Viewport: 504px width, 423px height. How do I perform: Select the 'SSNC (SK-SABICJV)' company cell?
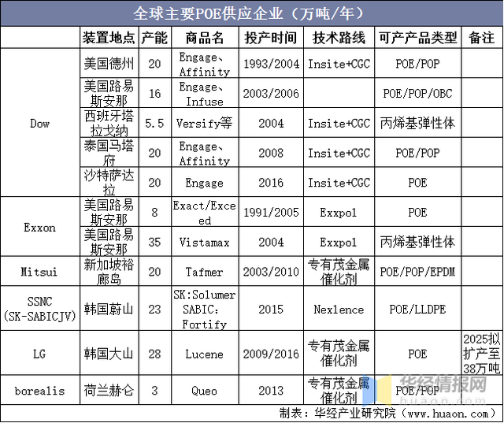pos(40,309)
